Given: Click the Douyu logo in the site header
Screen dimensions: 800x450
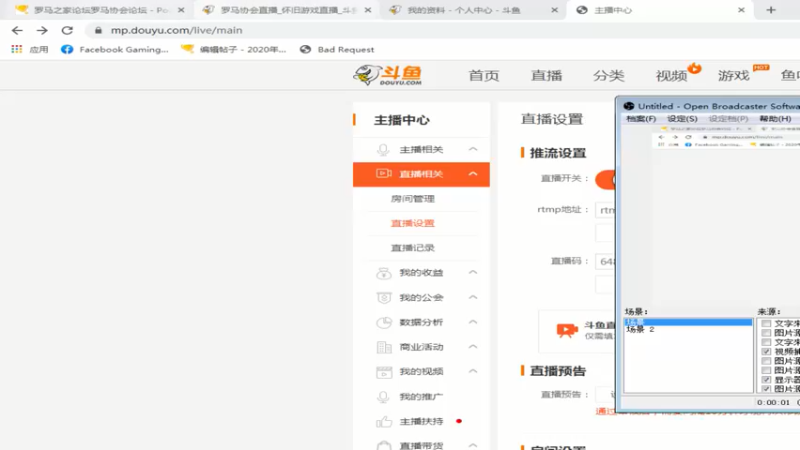Looking at the screenshot, I should click(x=388, y=76).
